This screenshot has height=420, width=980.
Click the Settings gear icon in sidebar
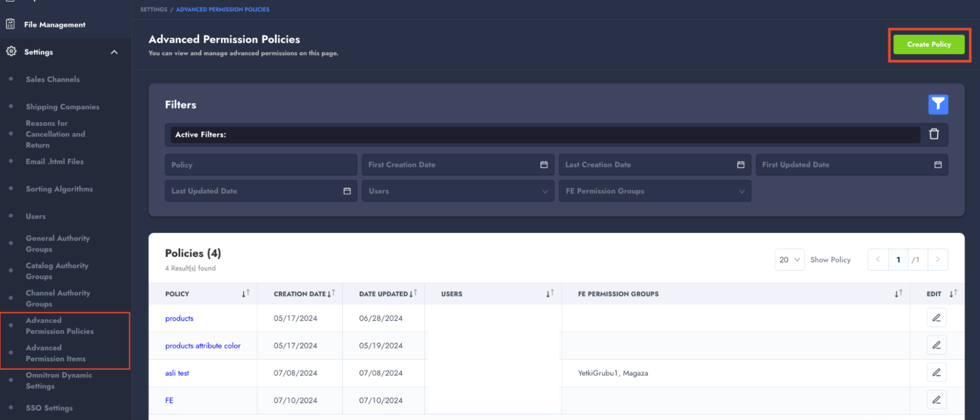click(x=11, y=51)
